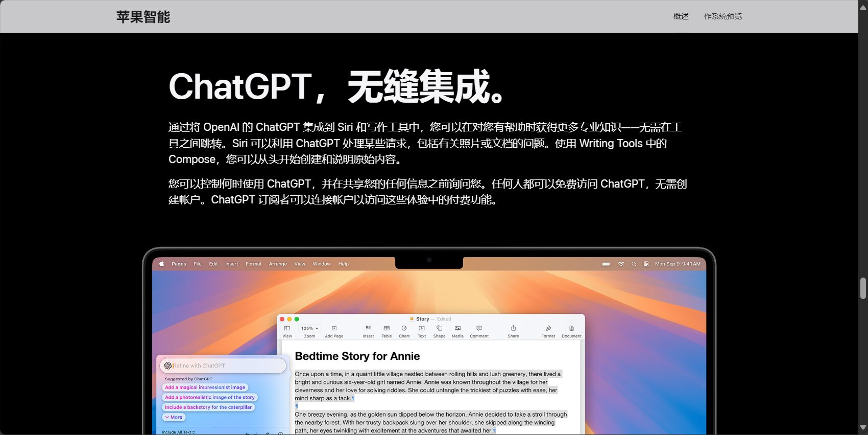Click the Add Page toolbar icon

[x=334, y=328]
